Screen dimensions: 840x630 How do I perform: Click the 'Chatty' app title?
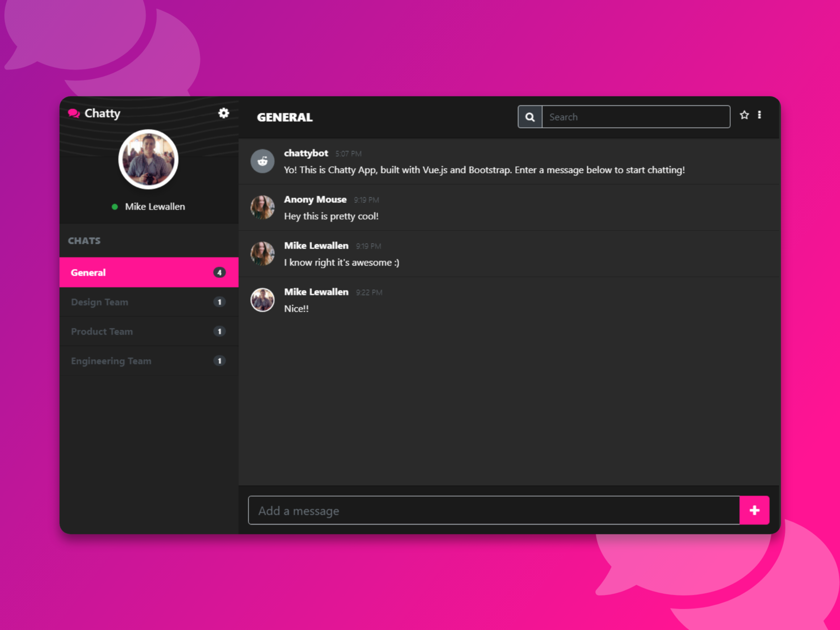pyautogui.click(x=102, y=113)
